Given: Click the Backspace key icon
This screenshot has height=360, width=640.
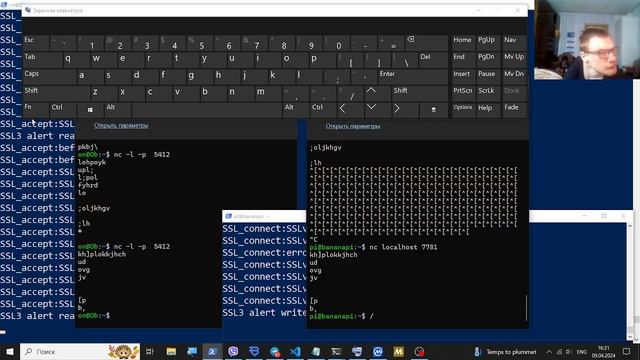Looking at the screenshot, I should point(427,42).
